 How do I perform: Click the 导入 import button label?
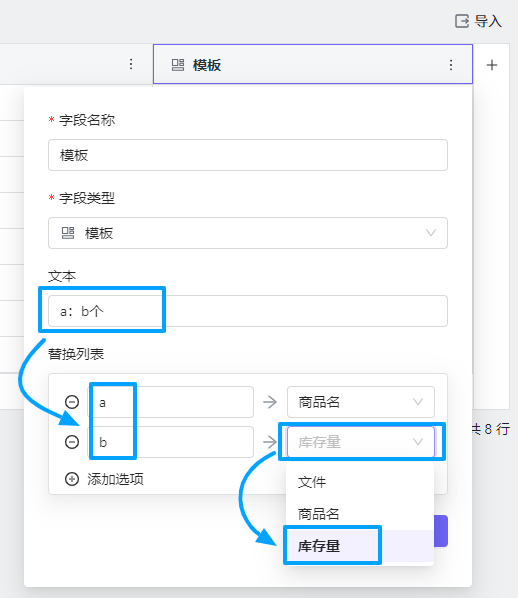coord(488,21)
